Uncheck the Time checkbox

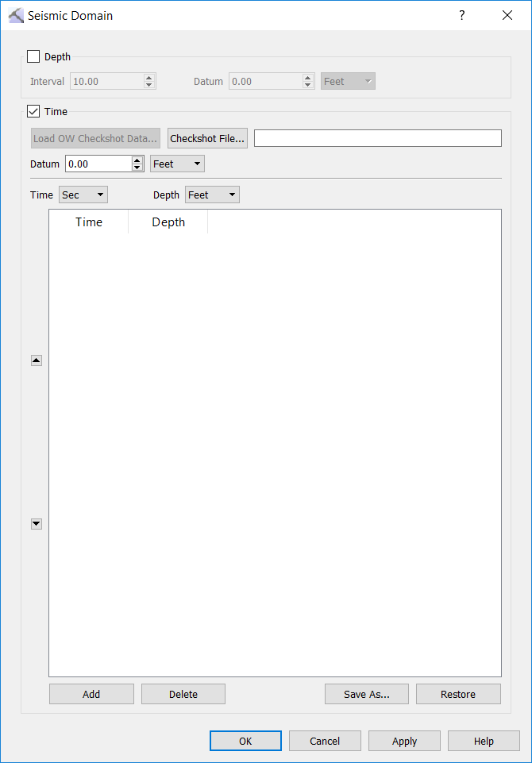(x=33, y=112)
